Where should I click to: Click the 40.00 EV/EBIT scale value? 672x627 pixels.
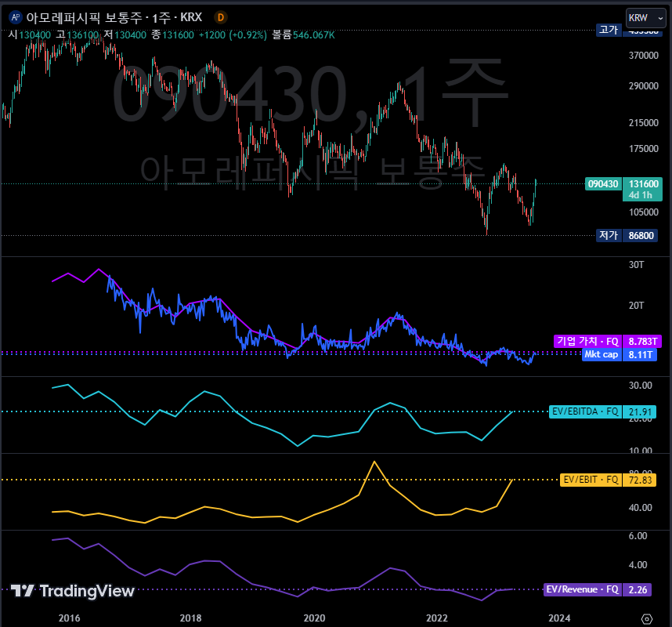coord(641,507)
